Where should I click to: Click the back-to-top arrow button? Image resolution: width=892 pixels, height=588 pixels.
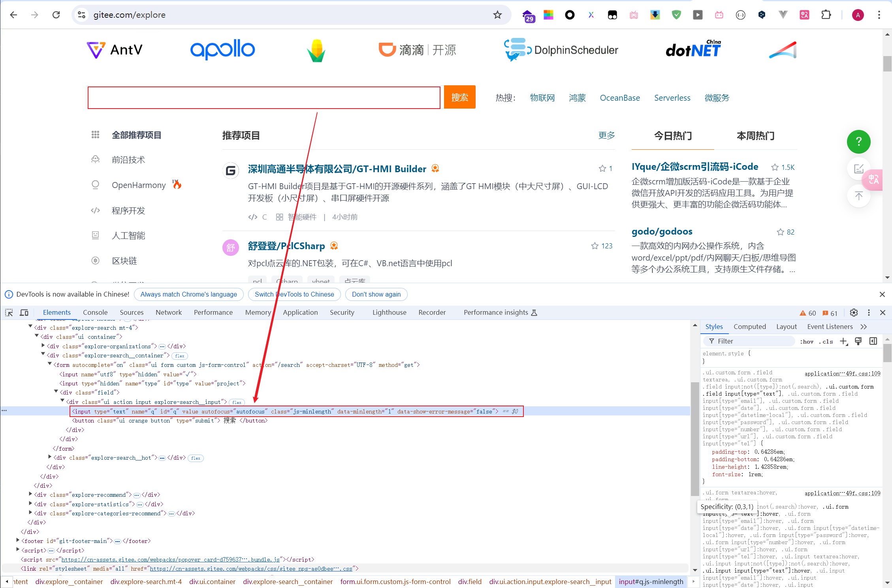tap(858, 196)
